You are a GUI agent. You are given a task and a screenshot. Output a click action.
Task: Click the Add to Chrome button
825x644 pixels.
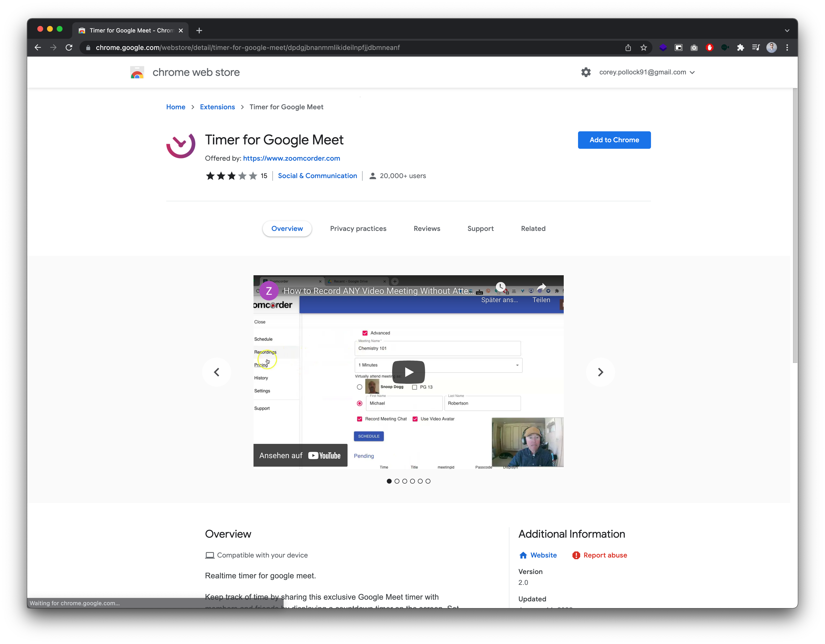[x=614, y=140]
